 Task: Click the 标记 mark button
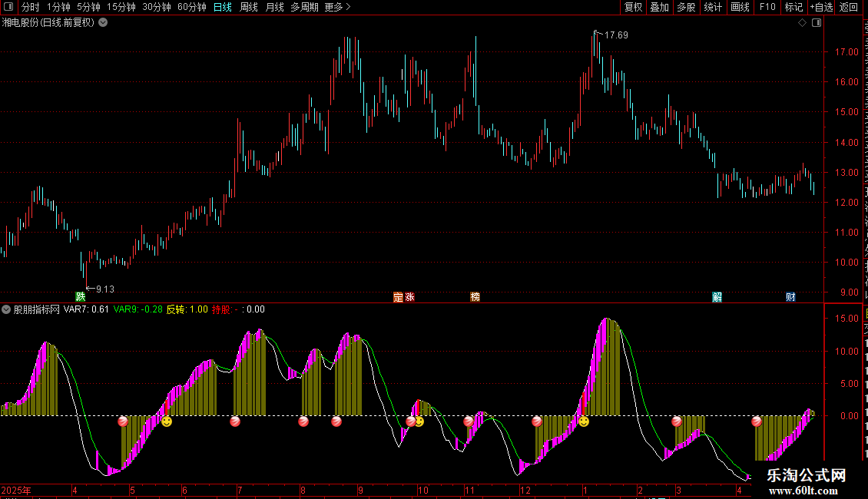[x=793, y=7]
